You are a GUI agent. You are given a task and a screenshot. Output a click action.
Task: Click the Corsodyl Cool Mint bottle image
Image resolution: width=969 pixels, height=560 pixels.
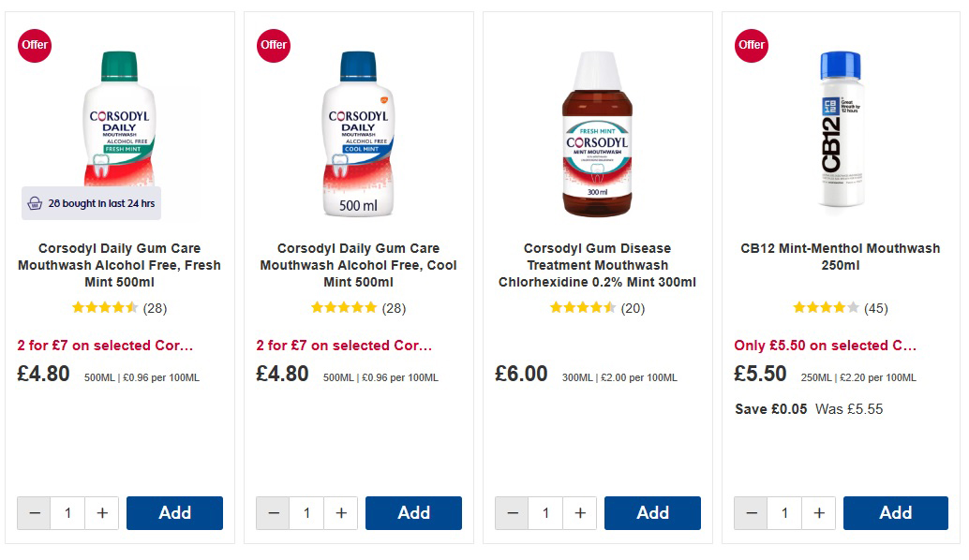tap(358, 133)
